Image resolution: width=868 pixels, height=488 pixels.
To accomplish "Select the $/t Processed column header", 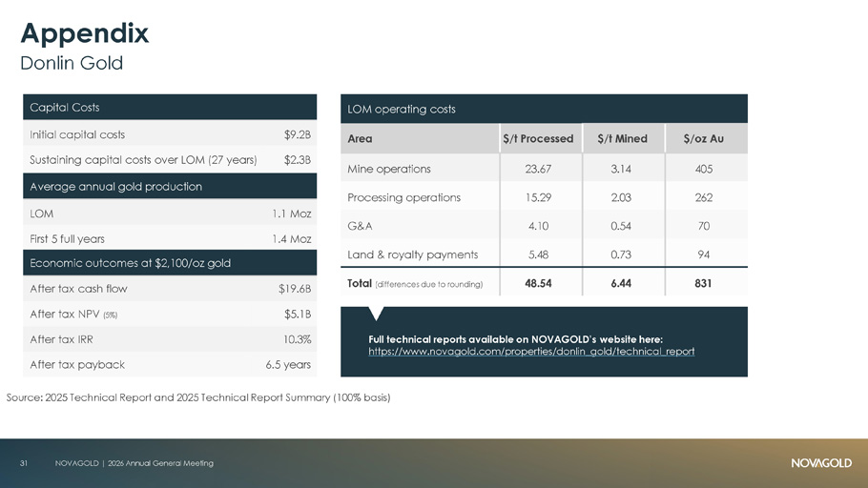I will pyautogui.click(x=538, y=139).
